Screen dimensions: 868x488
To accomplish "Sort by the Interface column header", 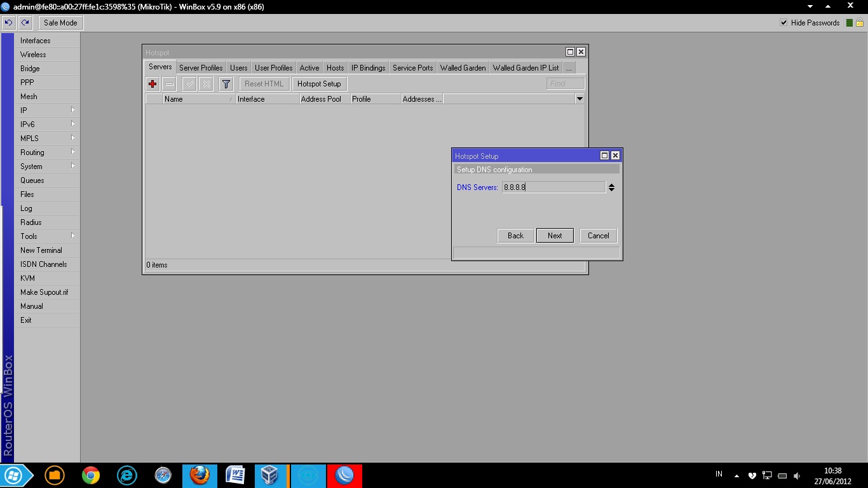I will pyautogui.click(x=268, y=99).
